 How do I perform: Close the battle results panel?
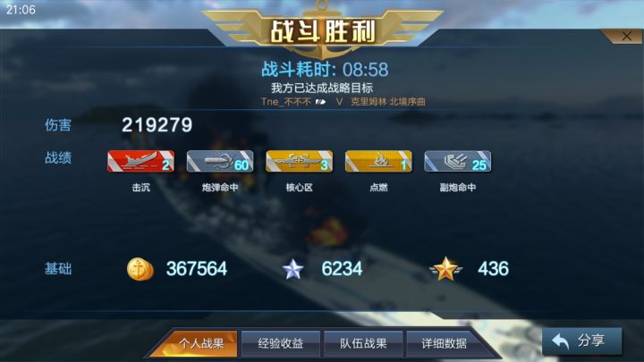(x=626, y=36)
